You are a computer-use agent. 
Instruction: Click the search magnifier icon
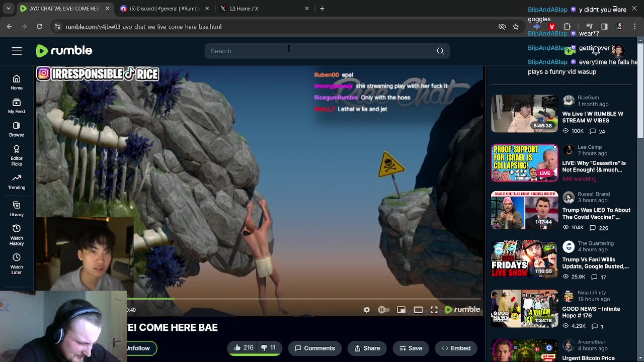(x=440, y=51)
